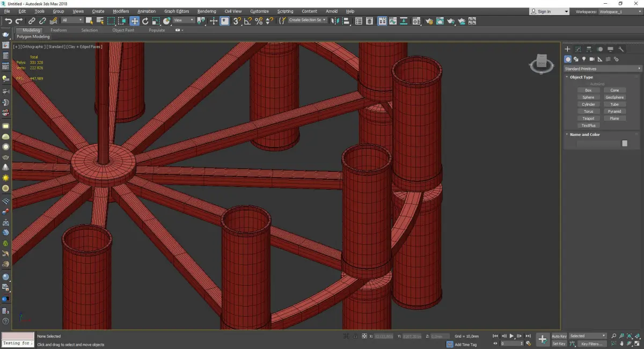Open the Modifiers menu
Viewport: 644px width, 349px height.
coord(121,11)
